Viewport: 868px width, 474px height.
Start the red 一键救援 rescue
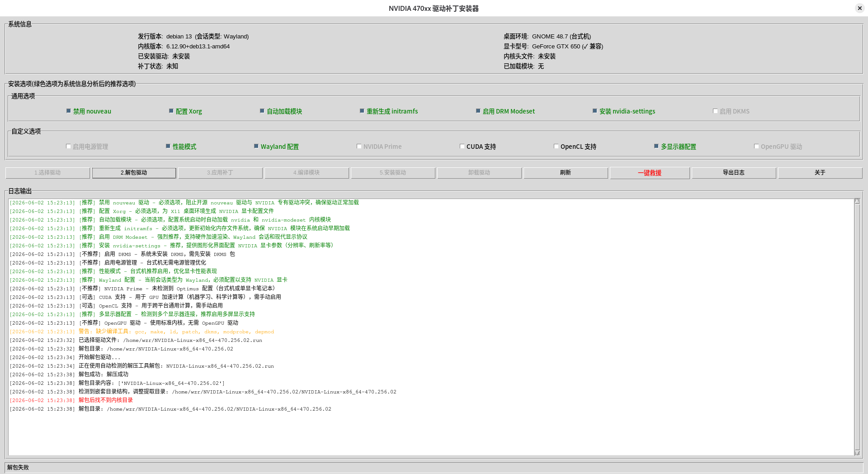click(x=650, y=173)
